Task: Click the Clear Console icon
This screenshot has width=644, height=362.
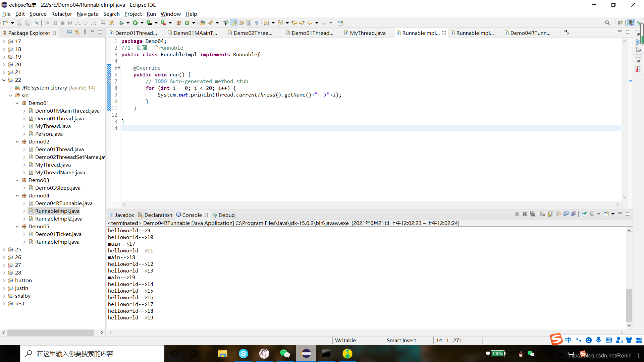Action: (x=543, y=214)
